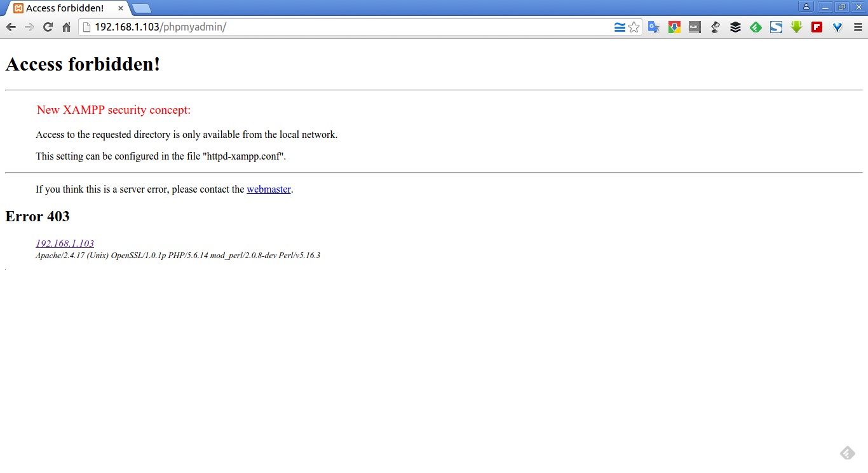The height and width of the screenshot is (473, 868).
Task: Open the Chrome user profile button
Action: coord(806,7)
